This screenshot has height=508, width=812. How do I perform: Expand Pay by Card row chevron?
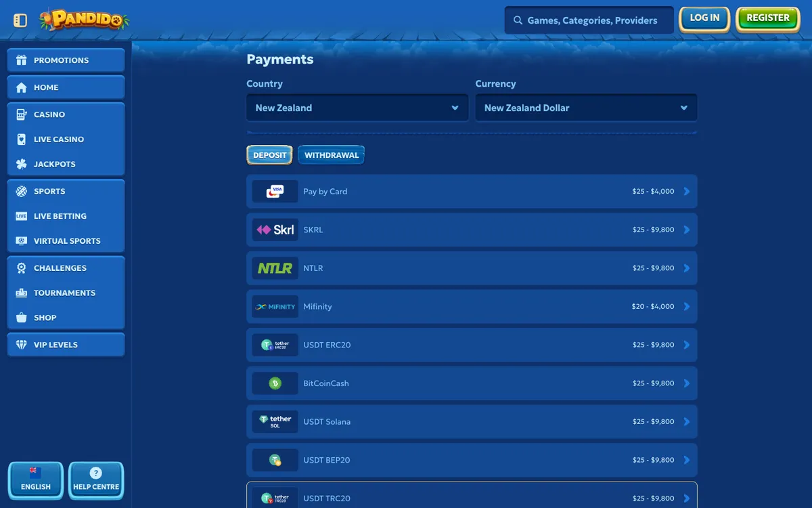point(687,192)
